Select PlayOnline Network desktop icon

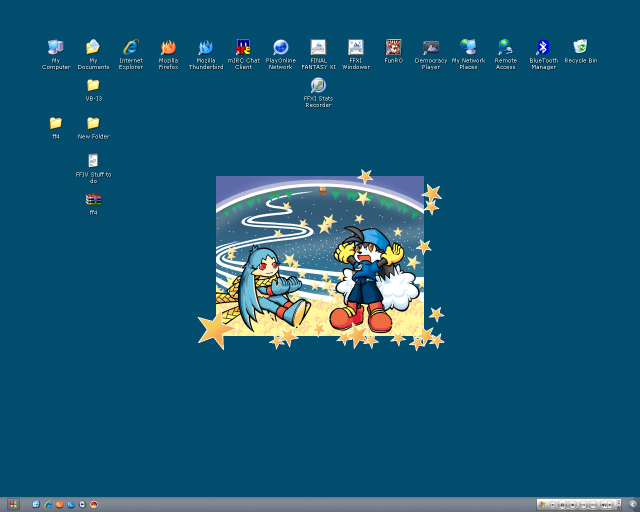[281, 54]
